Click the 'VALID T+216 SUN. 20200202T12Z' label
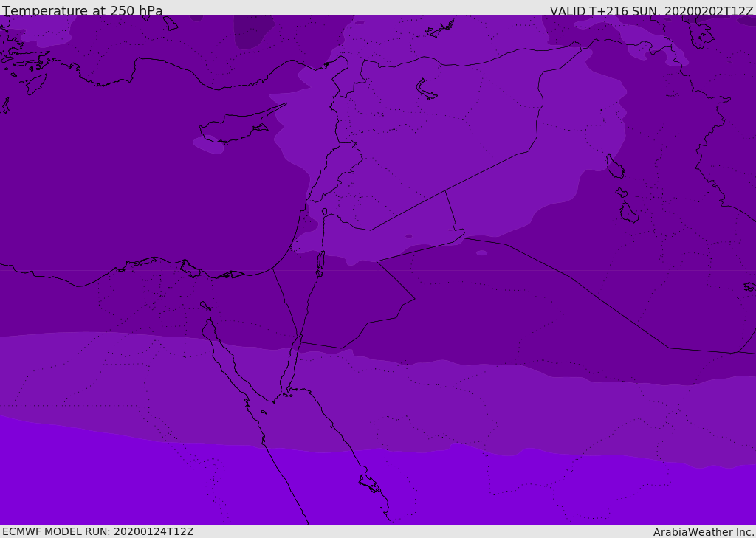 [x=651, y=11]
